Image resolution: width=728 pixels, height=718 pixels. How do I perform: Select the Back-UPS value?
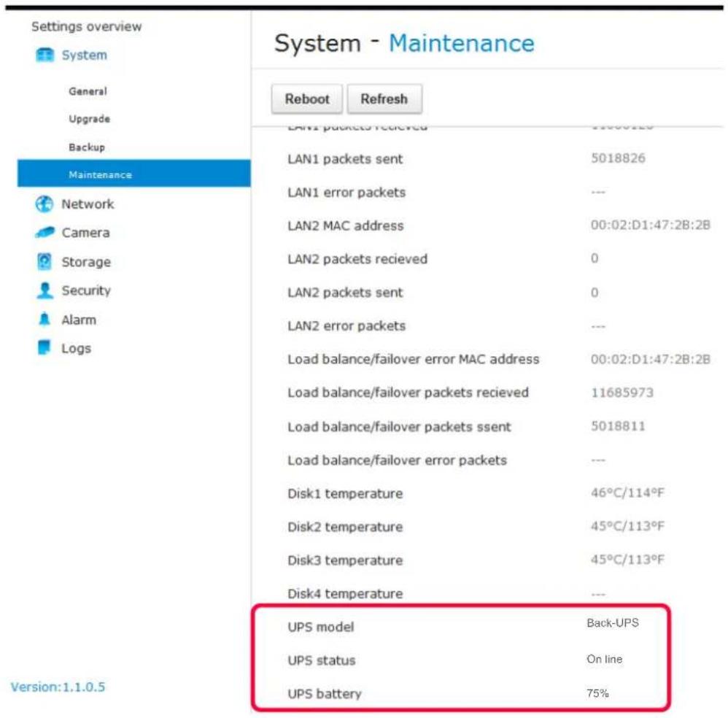click(613, 623)
